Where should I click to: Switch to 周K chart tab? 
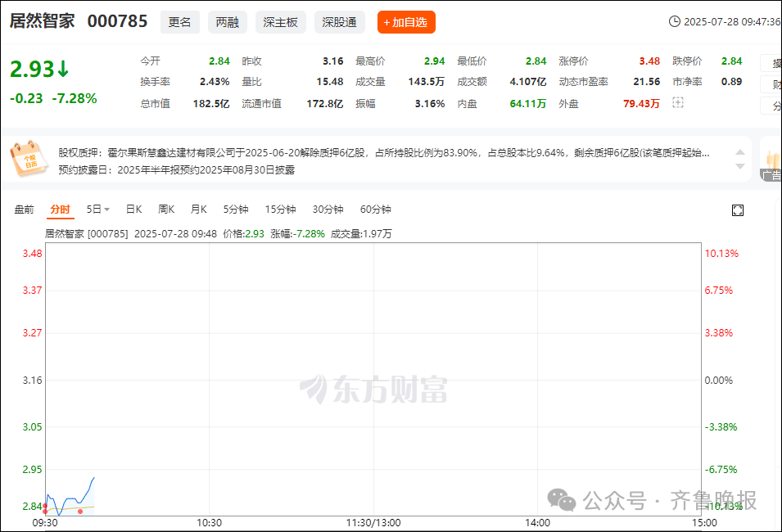[166, 210]
